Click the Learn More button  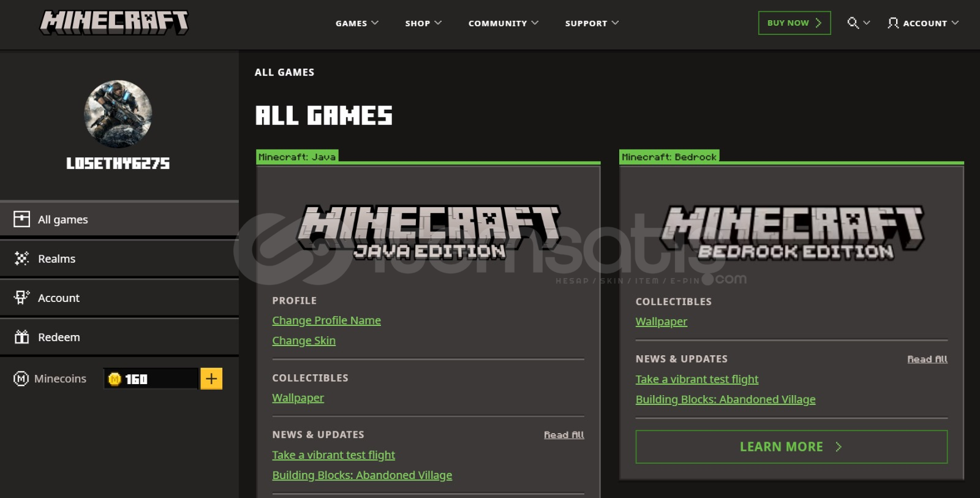791,447
